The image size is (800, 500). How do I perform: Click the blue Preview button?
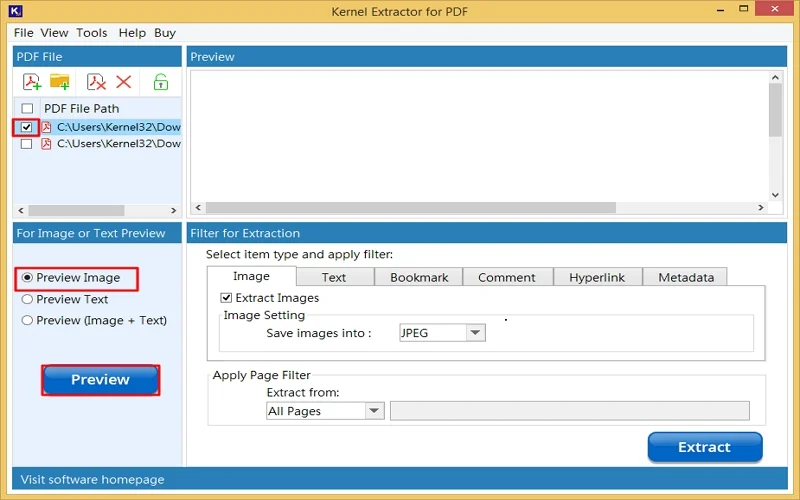click(x=101, y=380)
